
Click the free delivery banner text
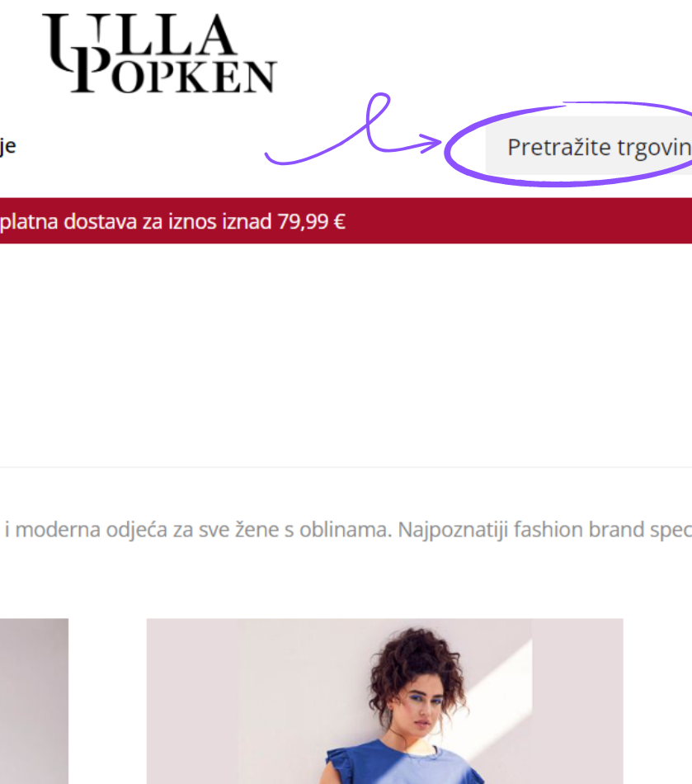pyautogui.click(x=172, y=221)
